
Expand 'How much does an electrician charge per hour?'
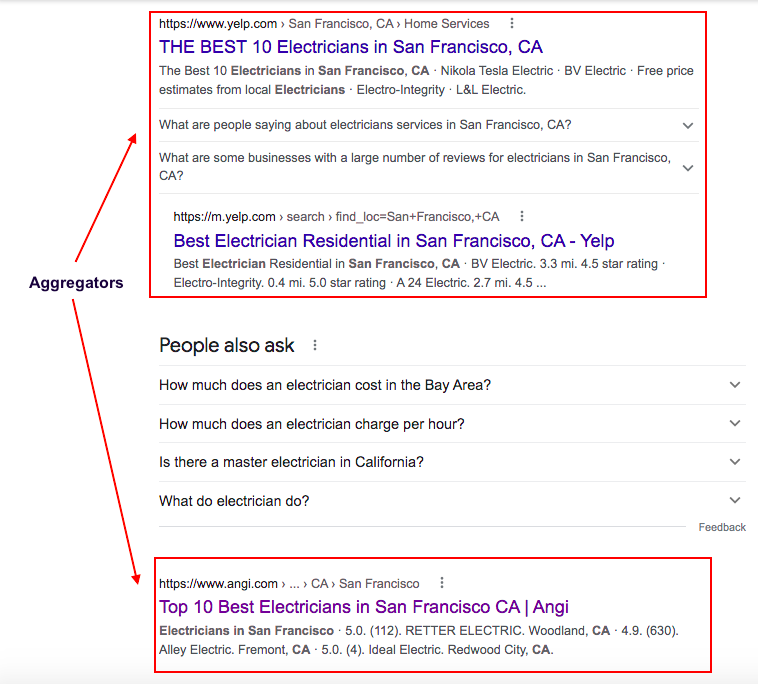point(452,424)
